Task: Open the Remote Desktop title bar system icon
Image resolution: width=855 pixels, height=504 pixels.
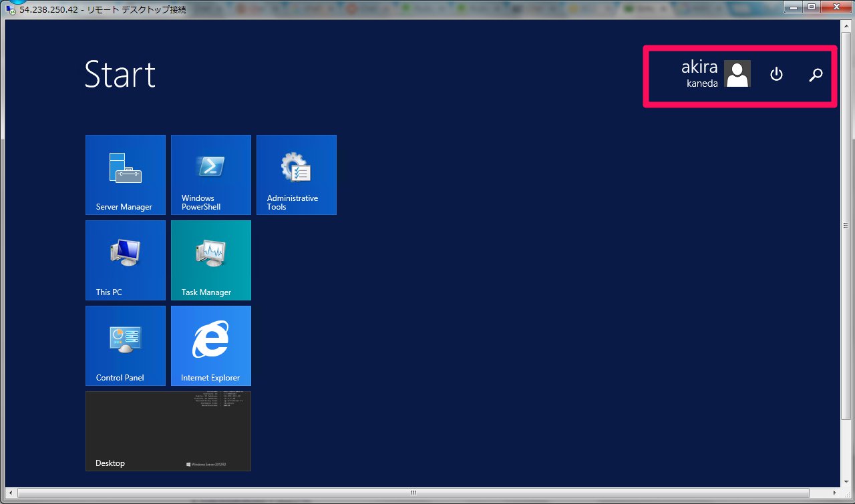Action: tap(11, 10)
